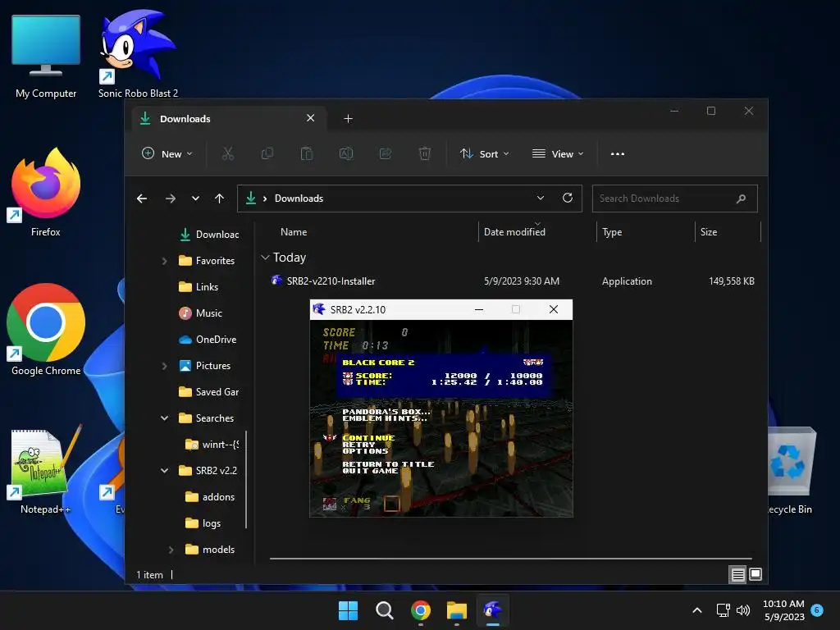Expand the models folder in tree
Screen dimensions: 840x630
171,550
